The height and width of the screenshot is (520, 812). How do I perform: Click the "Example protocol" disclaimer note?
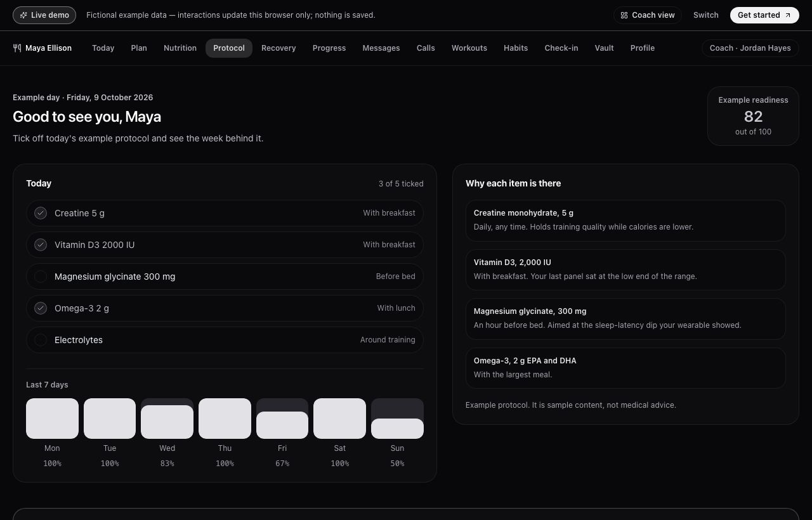coord(571,405)
